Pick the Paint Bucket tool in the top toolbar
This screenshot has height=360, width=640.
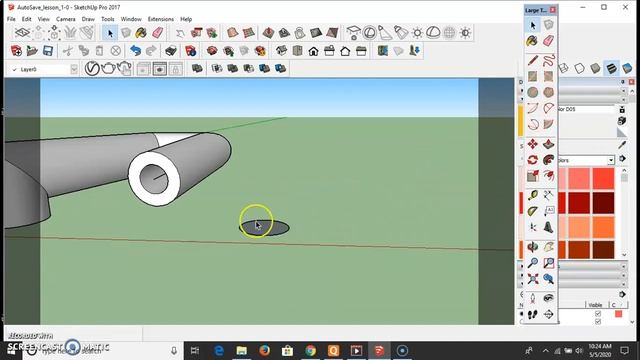(x=141, y=33)
